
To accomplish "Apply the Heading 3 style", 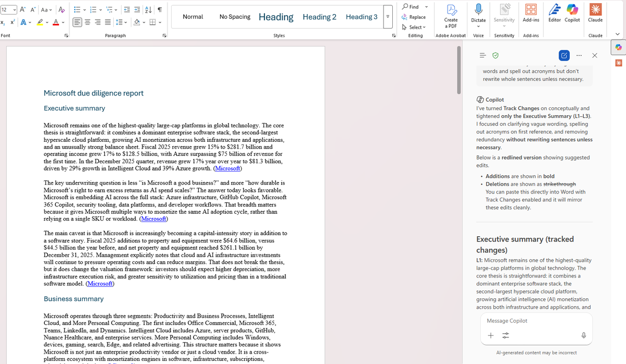I will tap(362, 17).
